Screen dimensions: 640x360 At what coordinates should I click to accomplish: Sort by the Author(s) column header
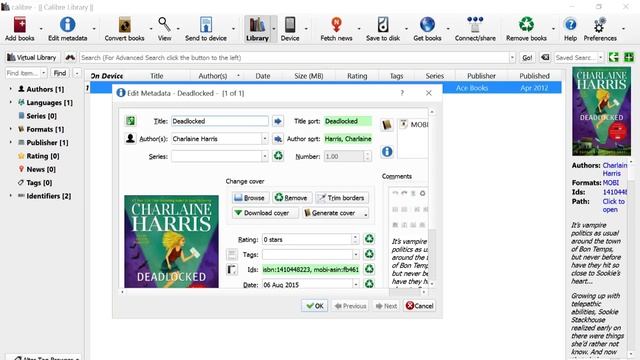pyautogui.click(x=213, y=76)
